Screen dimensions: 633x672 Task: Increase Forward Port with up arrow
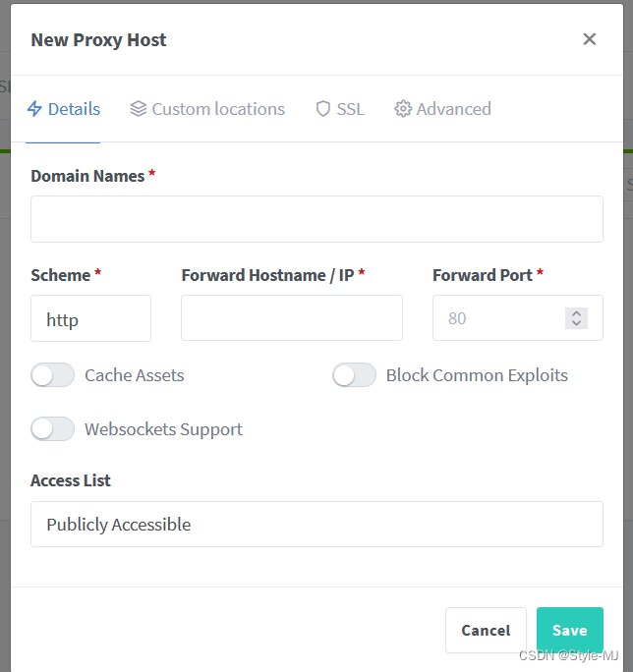pyautogui.click(x=577, y=312)
